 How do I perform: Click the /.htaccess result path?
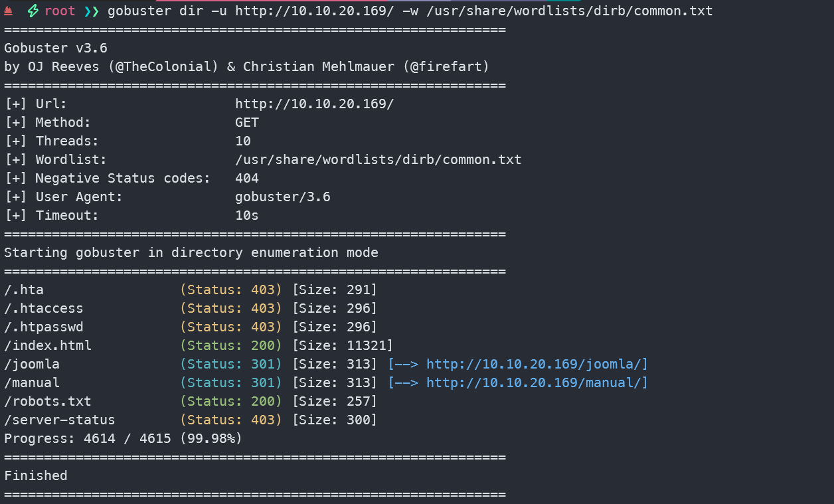tap(44, 308)
